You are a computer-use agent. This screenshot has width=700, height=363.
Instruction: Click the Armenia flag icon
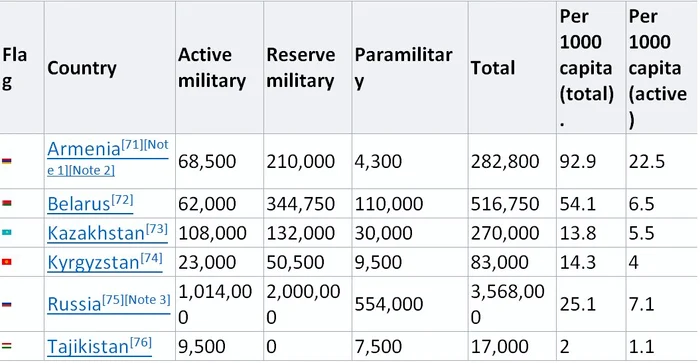[x=6, y=161]
